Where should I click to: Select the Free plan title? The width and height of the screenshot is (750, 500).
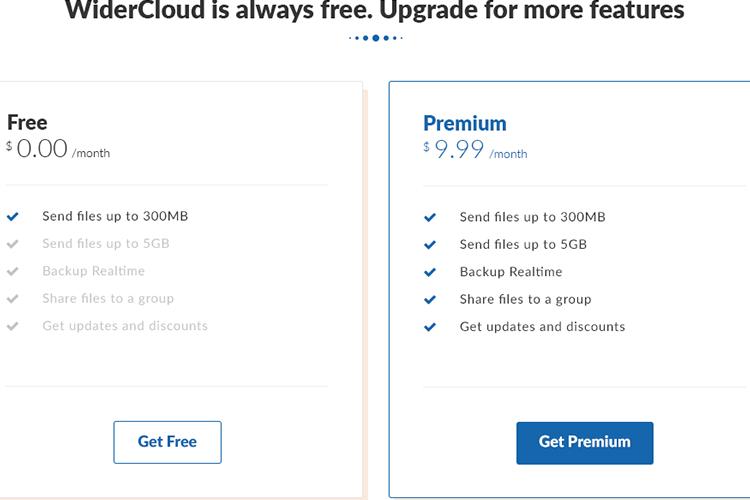click(x=27, y=122)
